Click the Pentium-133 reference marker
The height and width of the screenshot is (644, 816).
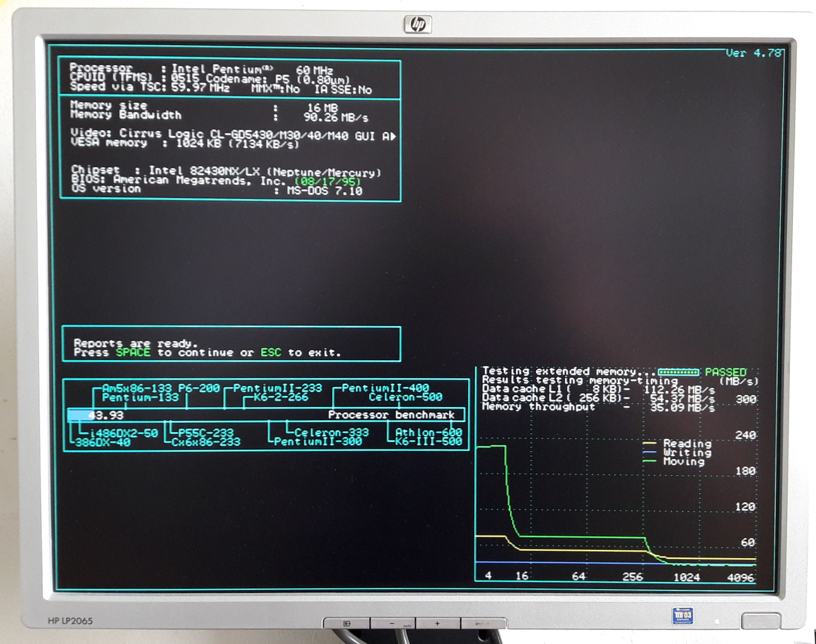140,398
